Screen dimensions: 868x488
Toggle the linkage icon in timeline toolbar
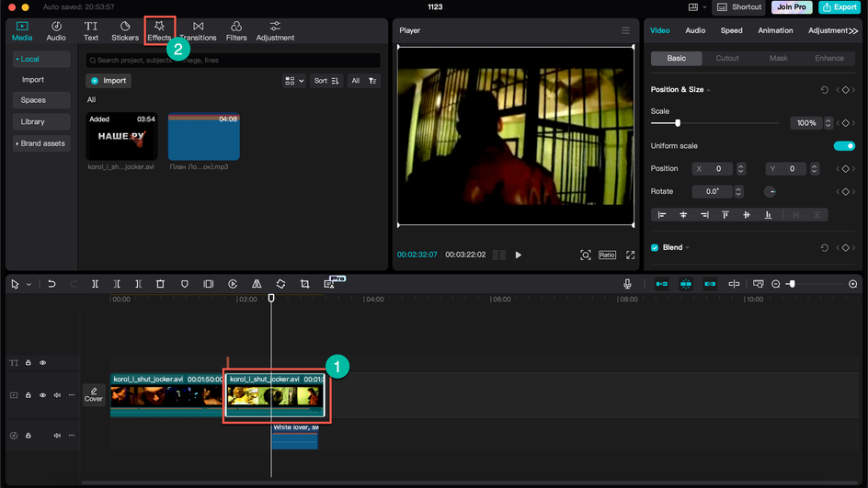(710, 284)
